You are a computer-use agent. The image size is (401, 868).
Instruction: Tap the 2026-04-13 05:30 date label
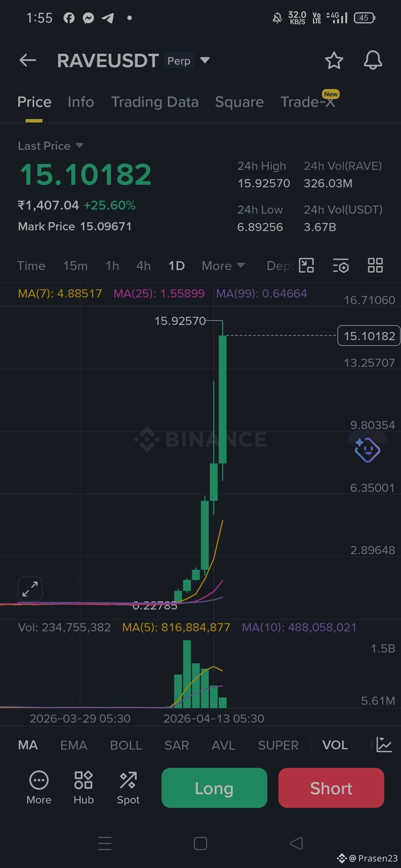(x=214, y=719)
